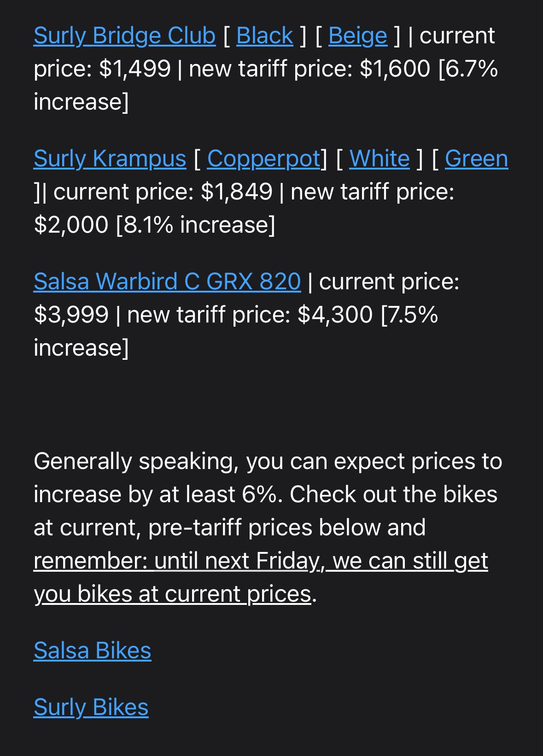Select the Green Krampus color link

tap(477, 158)
